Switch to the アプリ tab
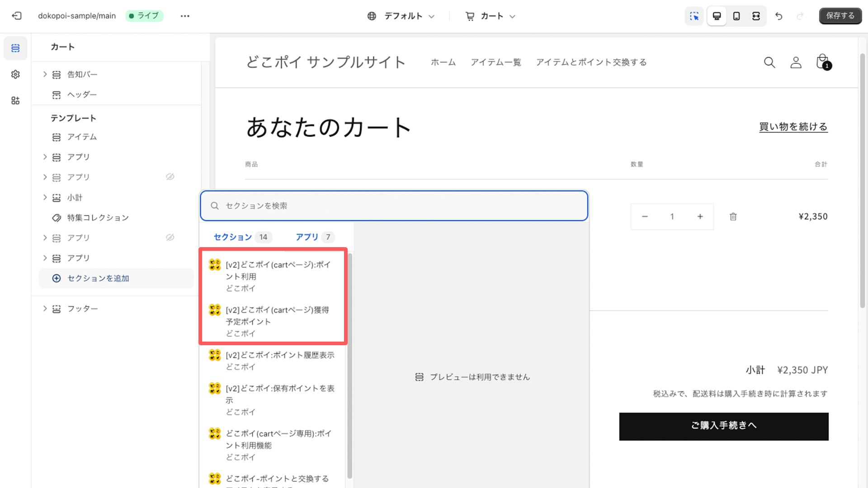The width and height of the screenshot is (868, 488). (315, 237)
